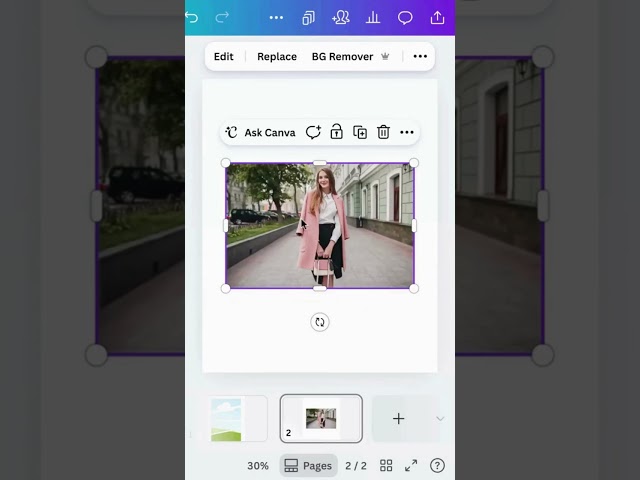Open top bar more options menu
640x480 pixels.
coord(276,18)
